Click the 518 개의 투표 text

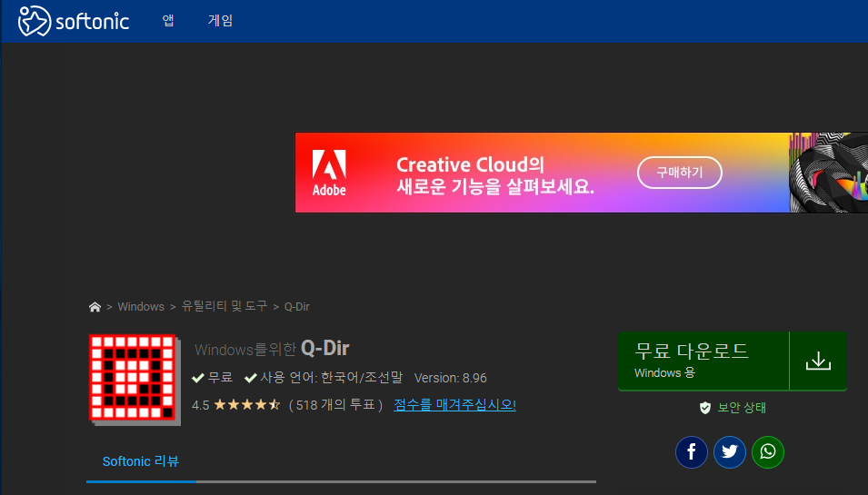[x=335, y=405]
